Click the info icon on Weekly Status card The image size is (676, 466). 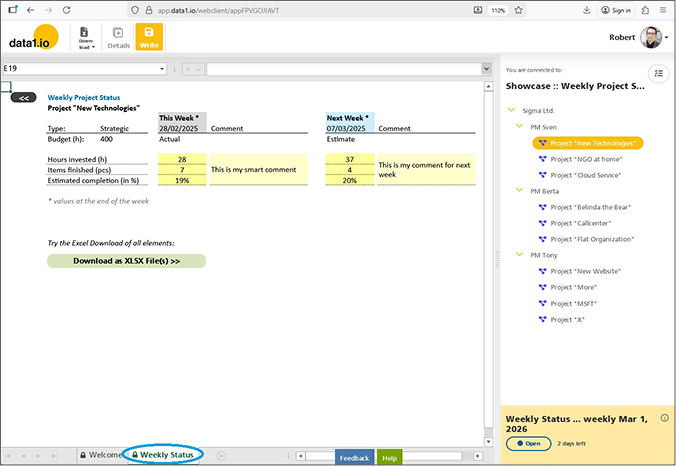tap(665, 417)
